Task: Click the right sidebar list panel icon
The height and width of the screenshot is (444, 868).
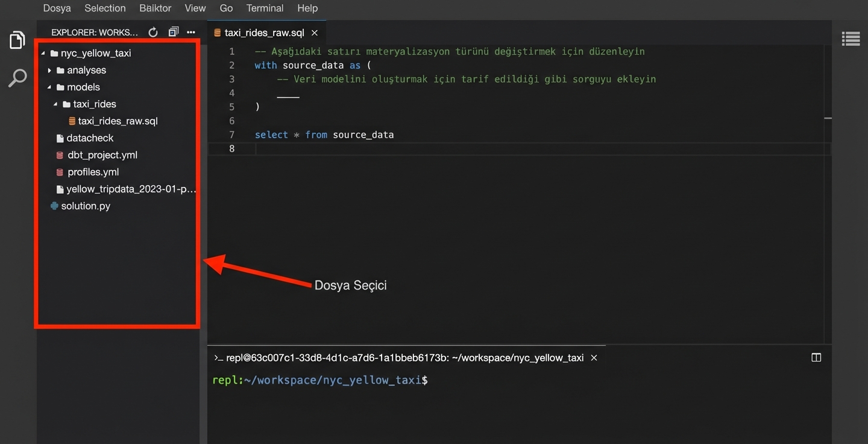Action: 851,39
